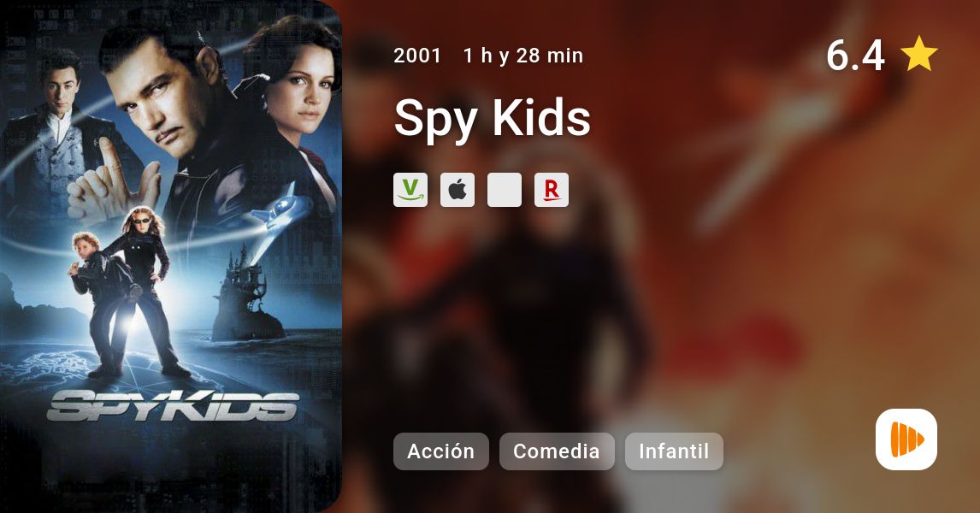Image resolution: width=980 pixels, height=513 pixels.
Task: Open the Amazon Video provider icon
Action: pos(410,190)
